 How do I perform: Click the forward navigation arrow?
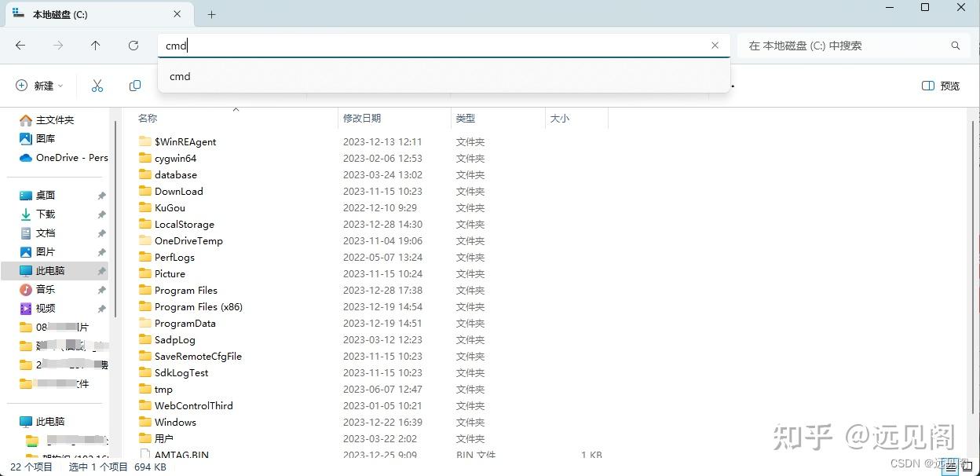pyautogui.click(x=57, y=46)
